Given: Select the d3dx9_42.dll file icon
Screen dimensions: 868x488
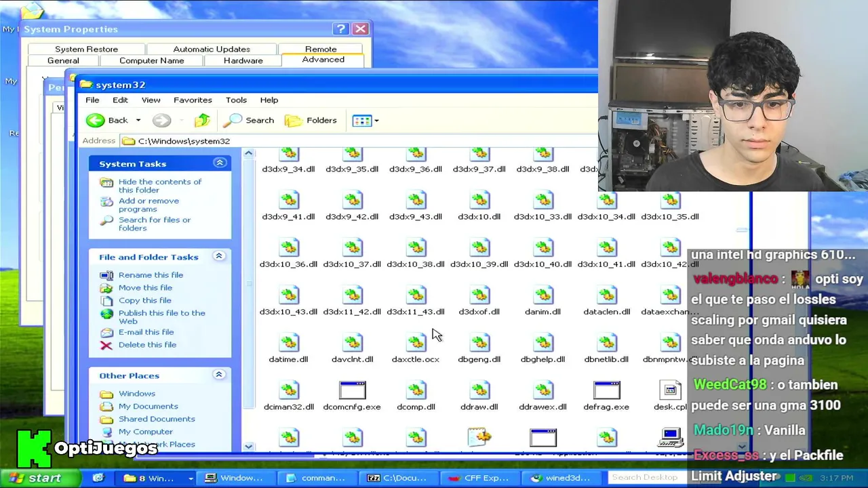Looking at the screenshot, I should click(x=353, y=201).
